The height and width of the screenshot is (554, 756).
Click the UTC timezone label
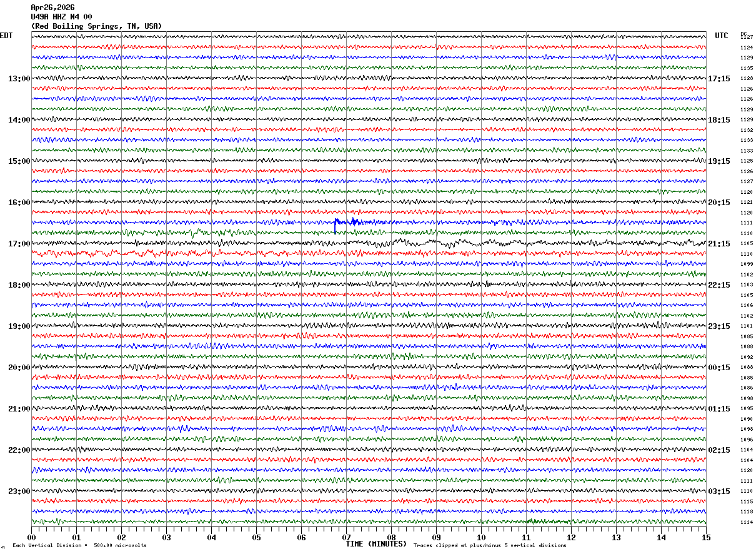pos(722,36)
